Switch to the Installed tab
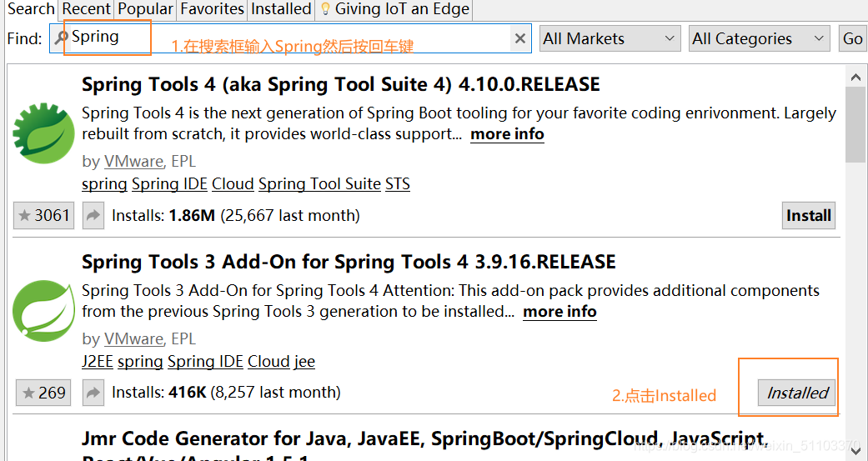Image resolution: width=868 pixels, height=461 pixels. coord(281,9)
